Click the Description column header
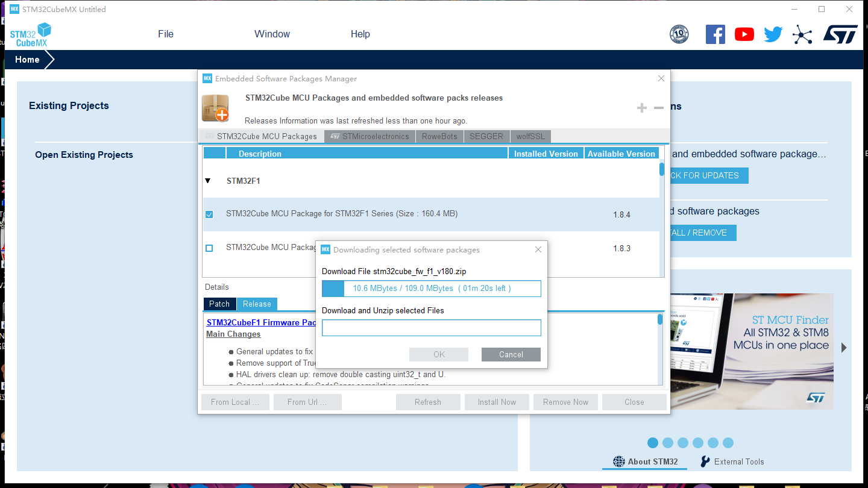This screenshot has width=868, height=488. [367, 154]
